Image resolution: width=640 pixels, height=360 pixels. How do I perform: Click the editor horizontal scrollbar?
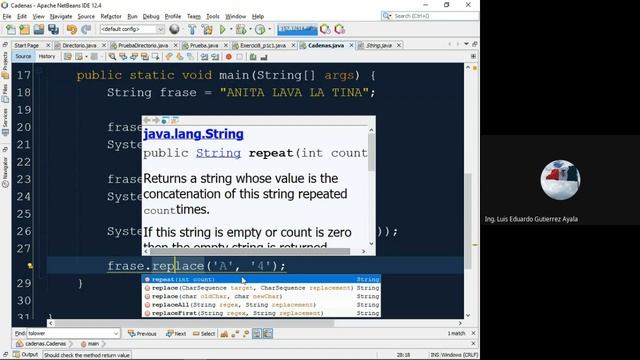(194, 323)
